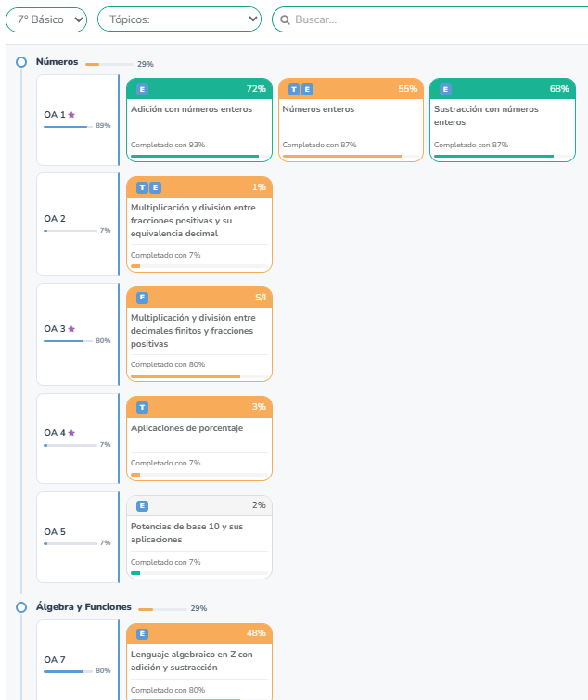
Task: Click E badge on Potencias de base 10
Action: point(142,505)
